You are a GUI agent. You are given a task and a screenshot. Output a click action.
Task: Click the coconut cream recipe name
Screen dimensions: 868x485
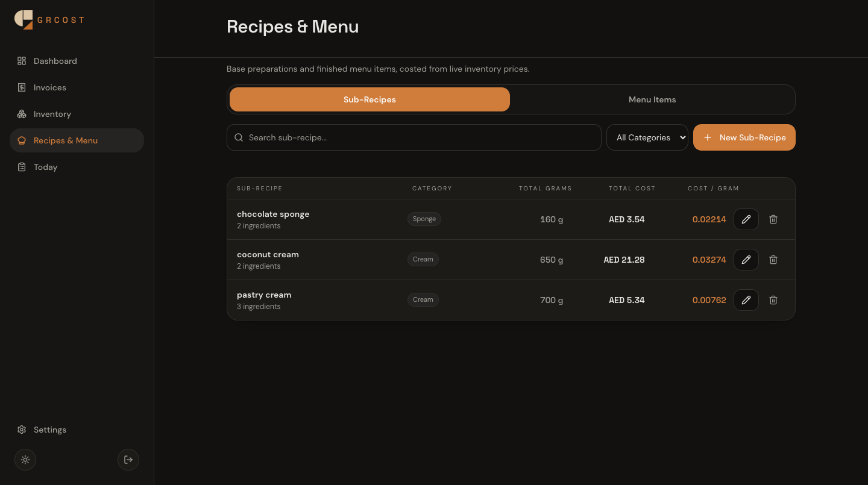point(268,254)
